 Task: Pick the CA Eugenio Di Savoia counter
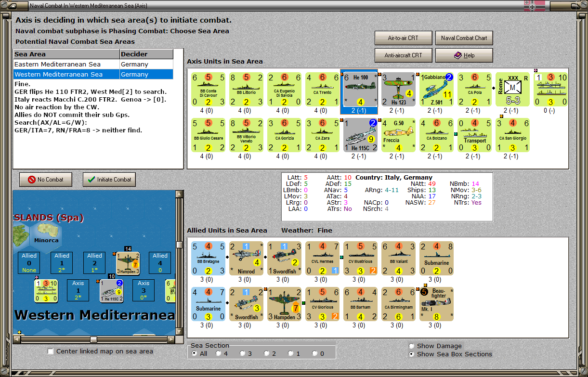284,90
